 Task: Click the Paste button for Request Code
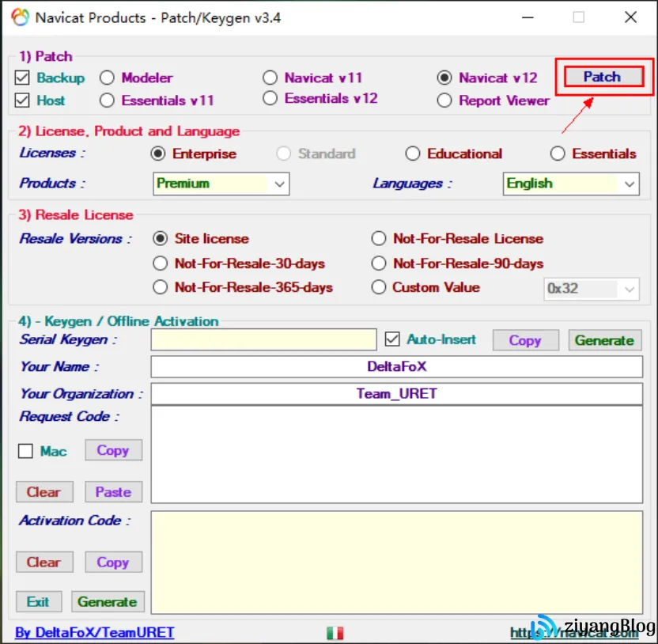click(113, 492)
